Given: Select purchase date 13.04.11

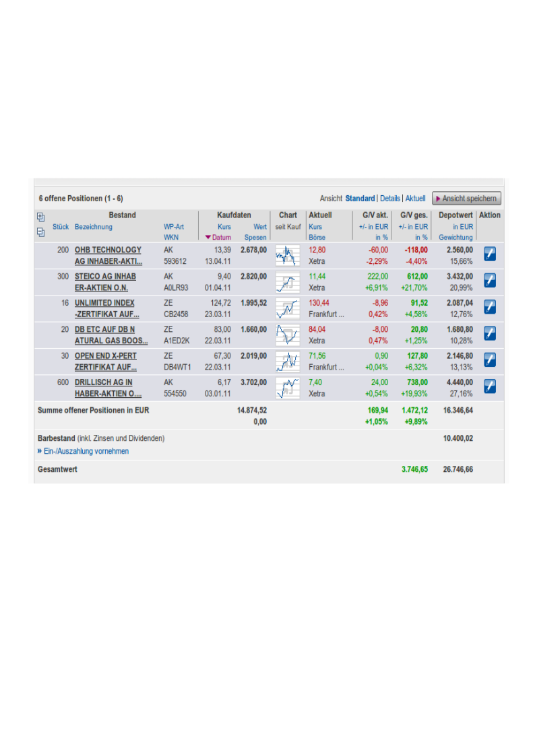Looking at the screenshot, I should pos(218,261).
